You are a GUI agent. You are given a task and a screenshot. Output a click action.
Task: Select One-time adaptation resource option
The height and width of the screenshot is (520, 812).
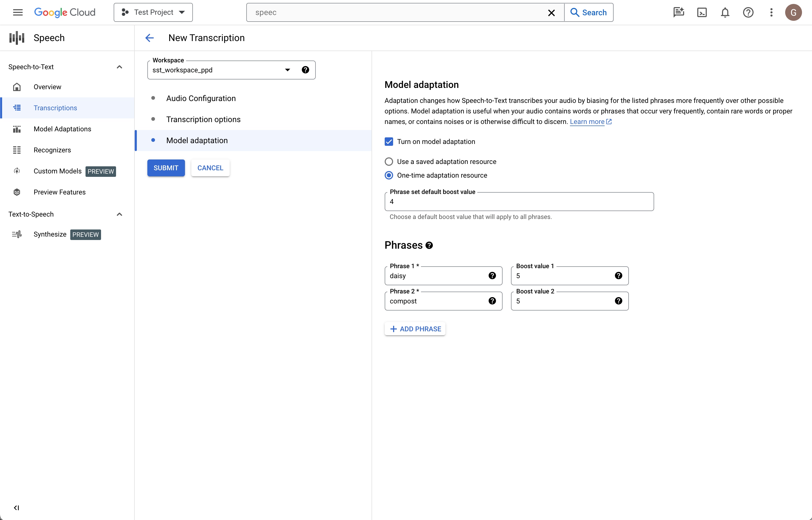389,175
